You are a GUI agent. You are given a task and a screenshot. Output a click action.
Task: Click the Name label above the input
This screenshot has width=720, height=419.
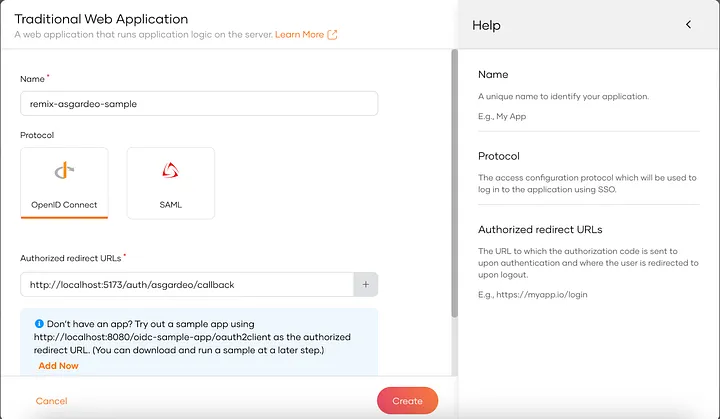point(32,79)
